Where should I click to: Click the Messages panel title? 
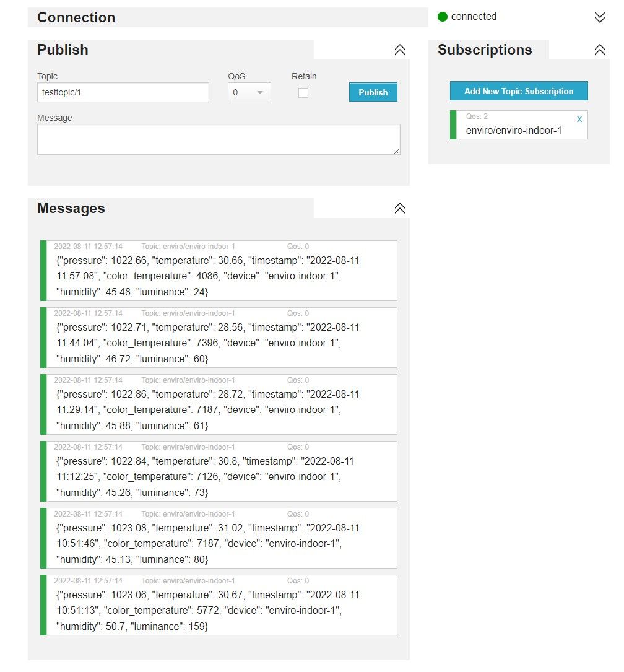pos(71,209)
